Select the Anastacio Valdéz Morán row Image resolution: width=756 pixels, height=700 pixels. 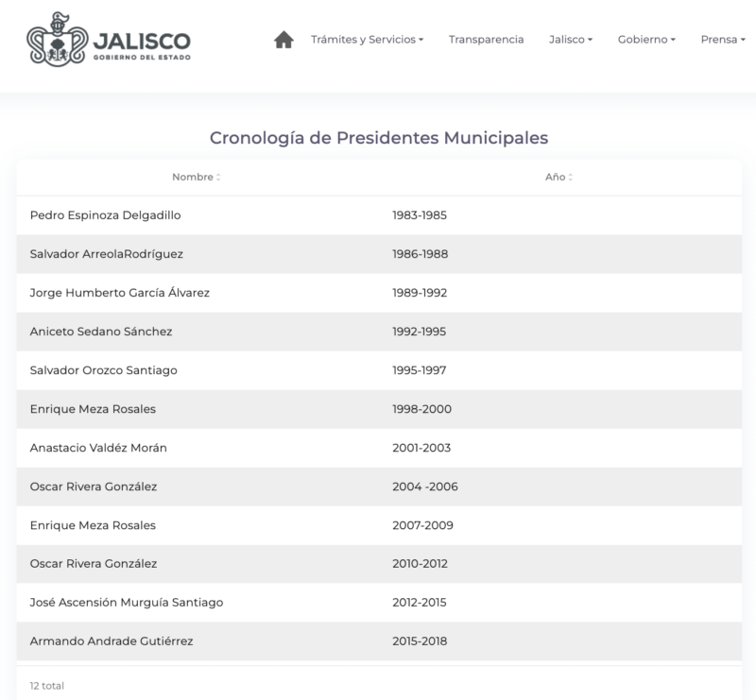tap(98, 448)
